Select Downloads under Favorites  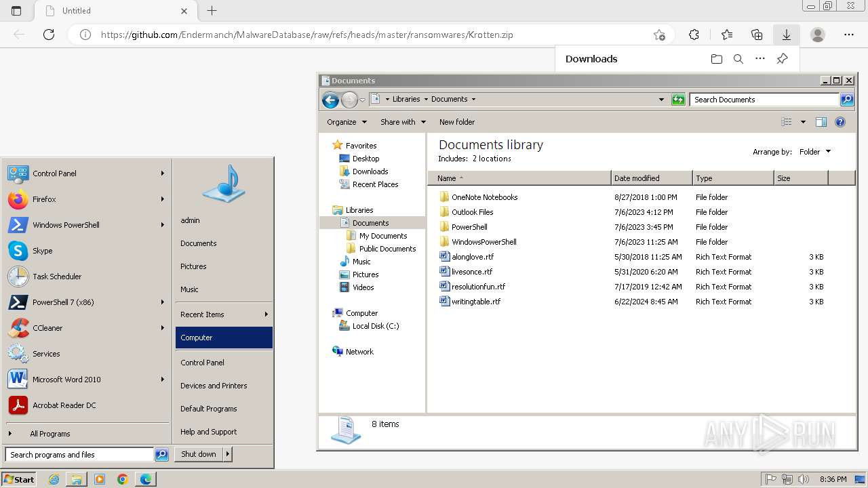tap(370, 171)
